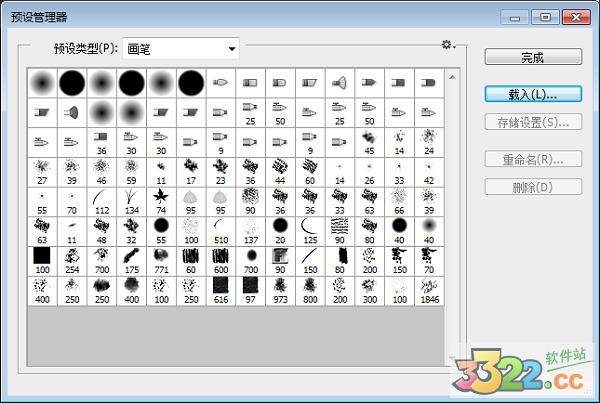Image resolution: width=600 pixels, height=403 pixels.
Task: Choose the brush preset labeled 254
Action: (x=71, y=261)
